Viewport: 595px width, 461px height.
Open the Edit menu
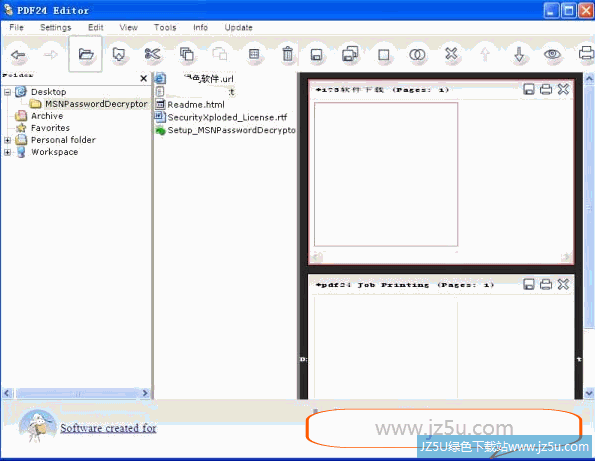click(96, 27)
